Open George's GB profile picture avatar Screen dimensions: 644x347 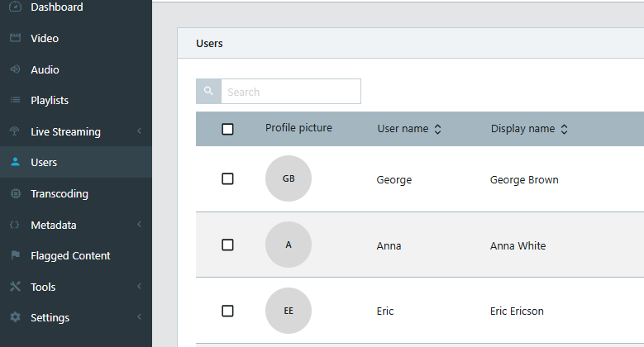[289, 178]
